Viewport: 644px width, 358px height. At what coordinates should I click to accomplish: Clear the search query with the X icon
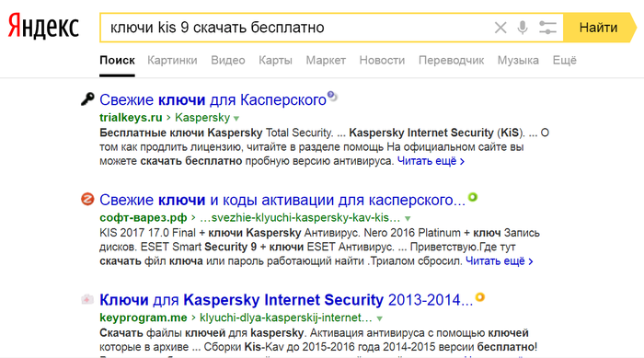500,28
